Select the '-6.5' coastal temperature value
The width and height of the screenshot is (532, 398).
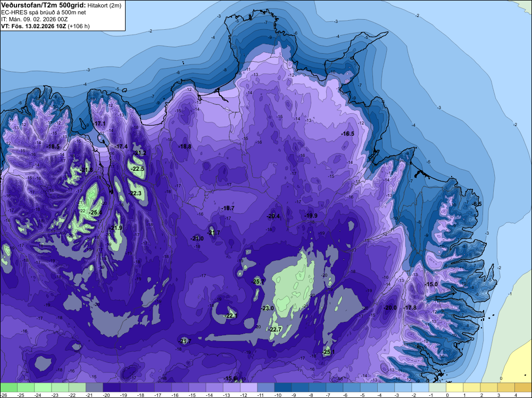coord(477,204)
